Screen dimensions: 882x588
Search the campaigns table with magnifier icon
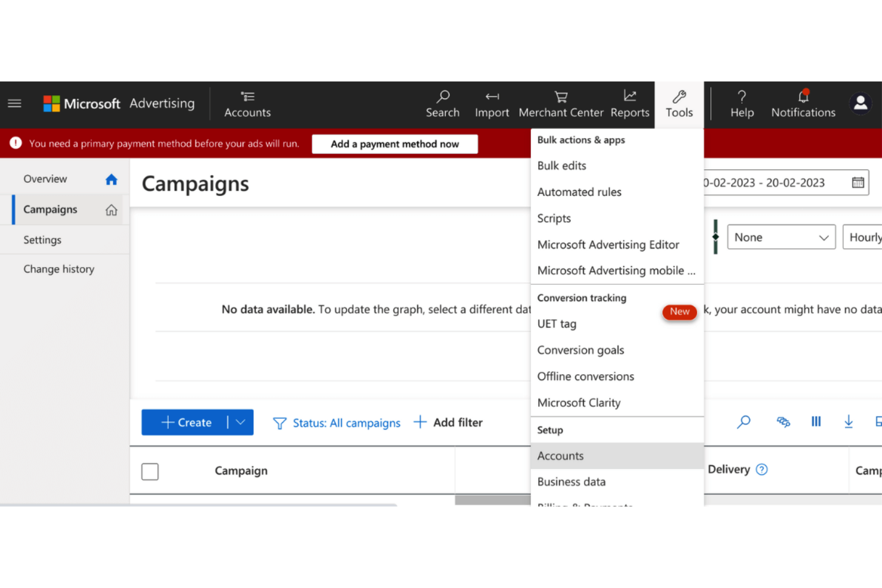click(x=744, y=422)
